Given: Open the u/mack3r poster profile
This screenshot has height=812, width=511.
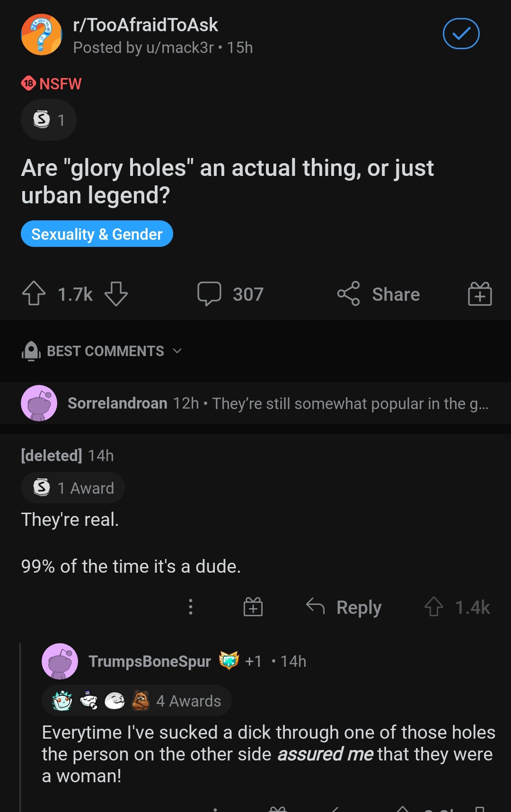Looking at the screenshot, I should click(180, 48).
